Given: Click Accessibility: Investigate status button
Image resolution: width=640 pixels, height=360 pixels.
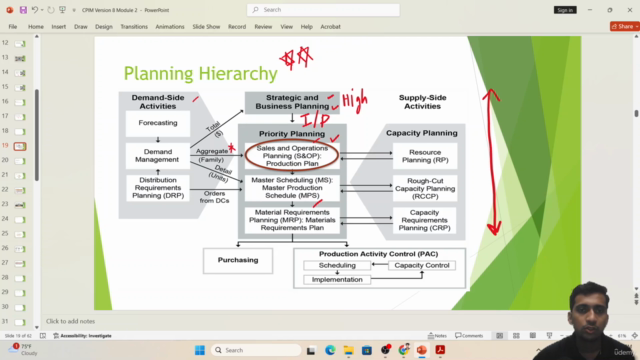Looking at the screenshot, I should (82, 336).
